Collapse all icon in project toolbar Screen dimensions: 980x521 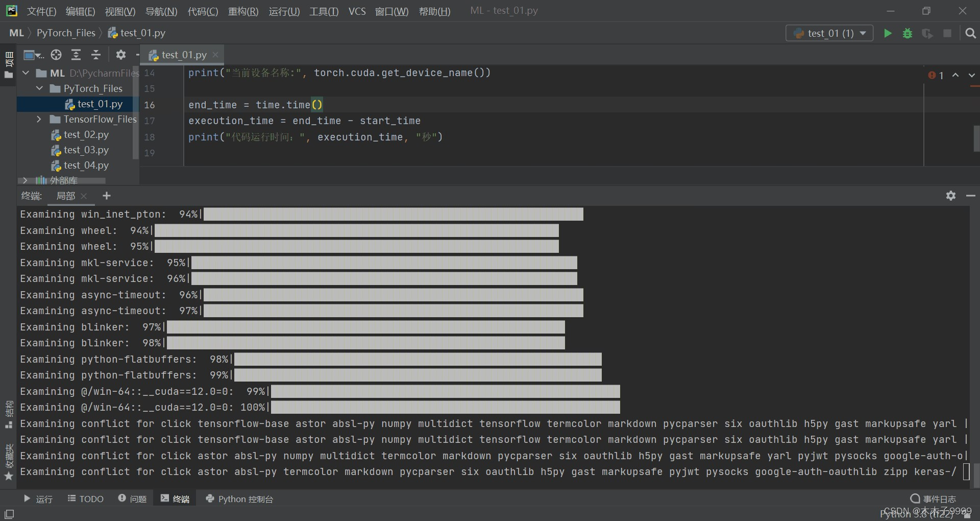point(95,55)
